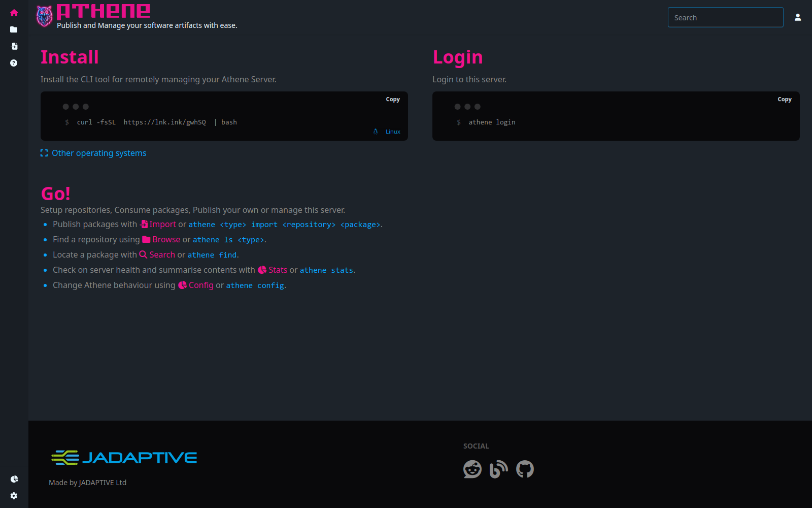Click the blog social icon
The width and height of the screenshot is (812, 508).
coord(499,469)
